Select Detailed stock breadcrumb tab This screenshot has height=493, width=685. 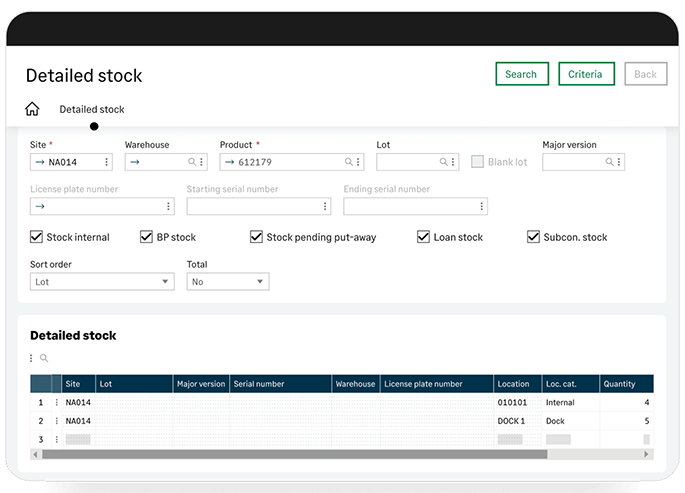[x=92, y=109]
